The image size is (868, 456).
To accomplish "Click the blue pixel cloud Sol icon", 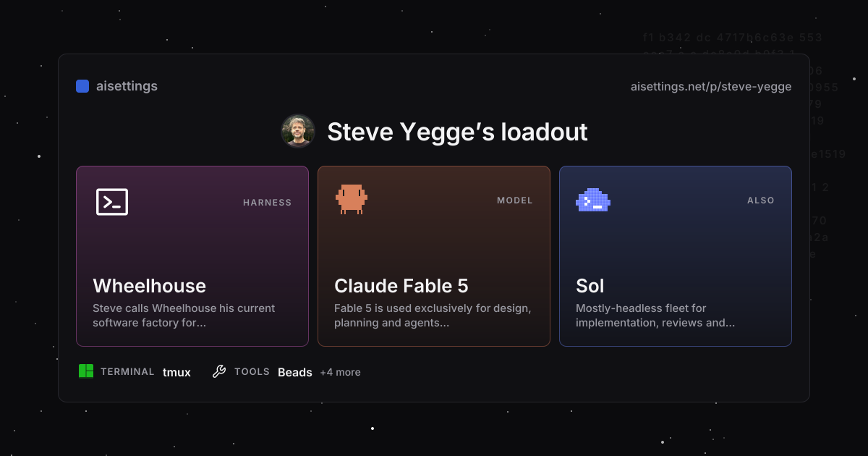I will pyautogui.click(x=593, y=200).
